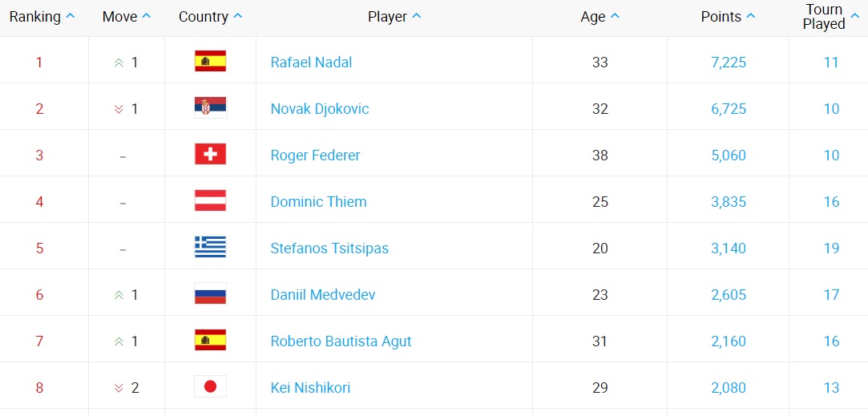Sort by Country column arrow

click(237, 17)
